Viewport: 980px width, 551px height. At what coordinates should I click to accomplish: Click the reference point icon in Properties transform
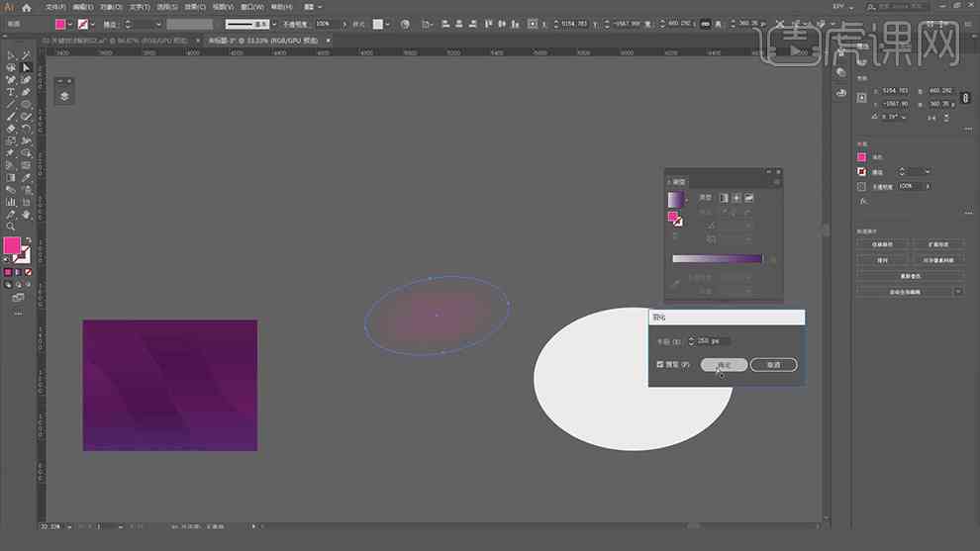point(862,98)
